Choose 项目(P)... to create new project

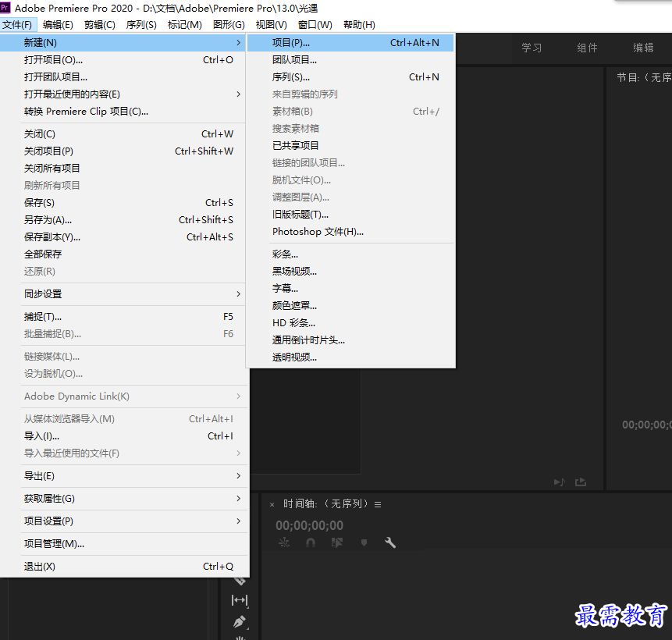tap(350, 42)
